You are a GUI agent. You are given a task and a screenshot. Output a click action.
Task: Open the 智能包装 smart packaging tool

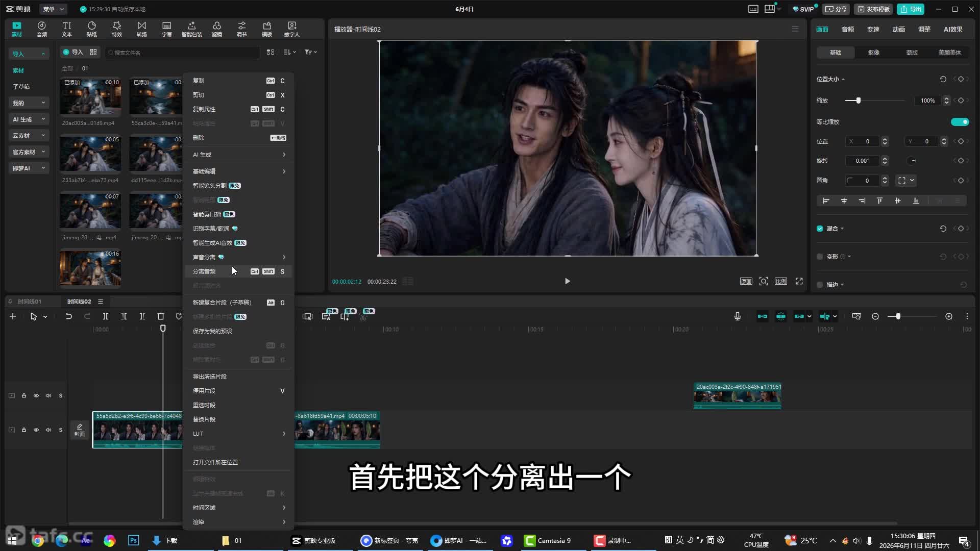192,29
